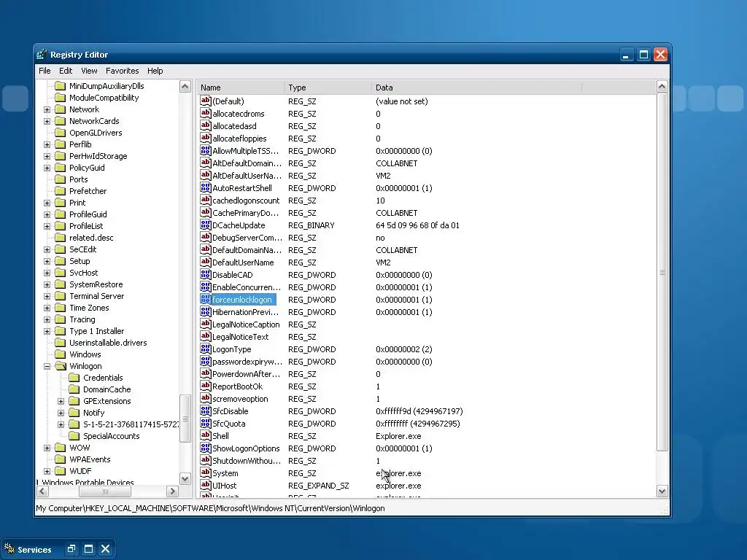747x560 pixels.
Task: Click the values pane scroll up arrow
Action: [662, 86]
